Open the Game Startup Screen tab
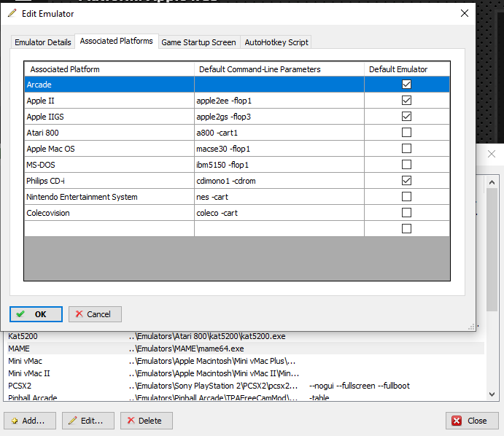The width and height of the screenshot is (504, 436). point(198,42)
